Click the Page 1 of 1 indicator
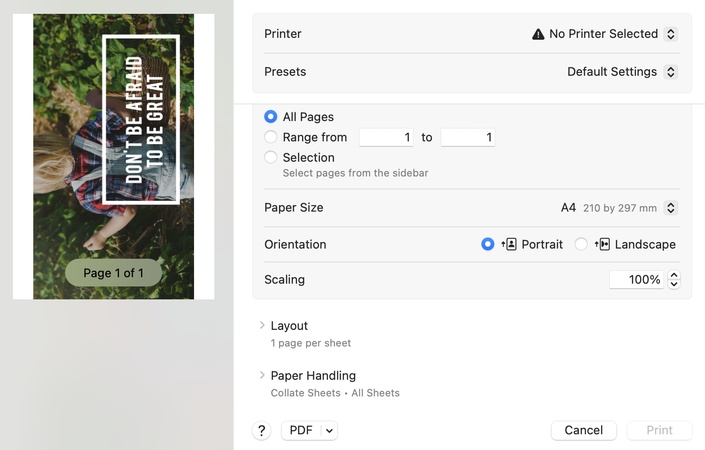Screen dimensions: 705x450 point(113,273)
